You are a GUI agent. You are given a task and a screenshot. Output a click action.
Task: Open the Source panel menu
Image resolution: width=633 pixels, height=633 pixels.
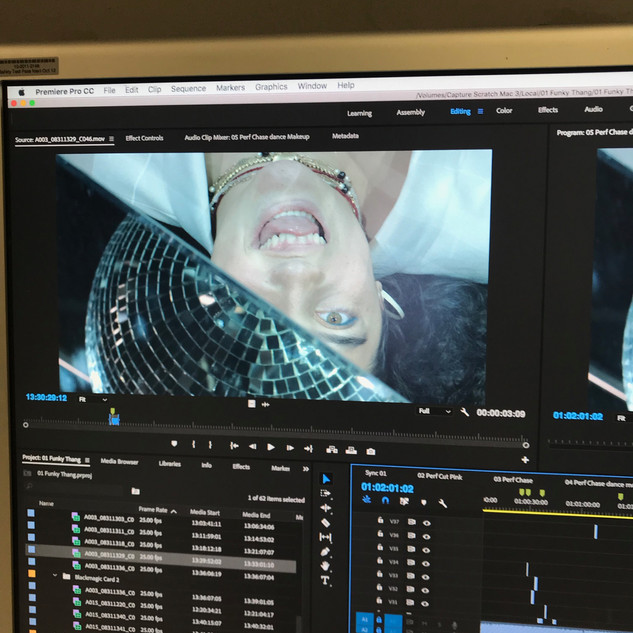pyautogui.click(x=111, y=138)
